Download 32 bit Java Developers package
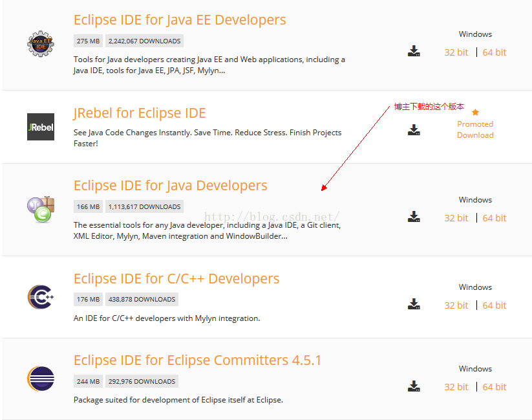The width and height of the screenshot is (532, 420). pyautogui.click(x=456, y=218)
